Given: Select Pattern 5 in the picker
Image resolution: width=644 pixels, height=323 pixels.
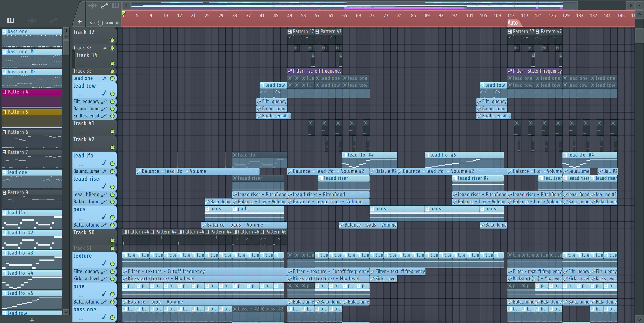Looking at the screenshot, I should click(32, 119).
